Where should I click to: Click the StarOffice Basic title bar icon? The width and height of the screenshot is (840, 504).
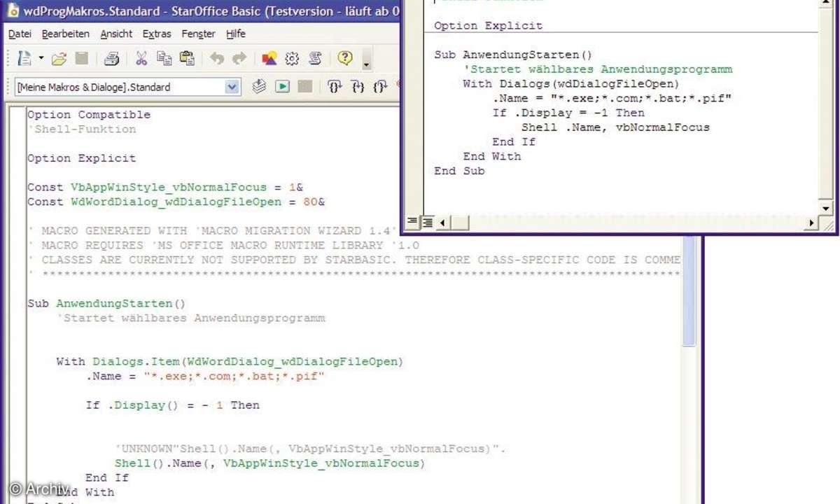pos(12,11)
